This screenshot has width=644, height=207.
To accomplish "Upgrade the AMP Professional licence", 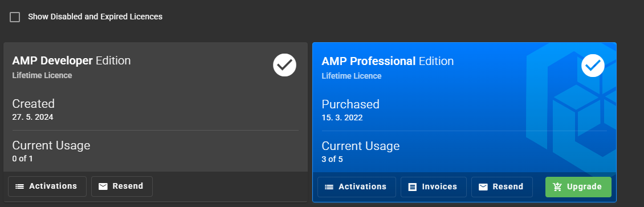I will [x=578, y=187].
